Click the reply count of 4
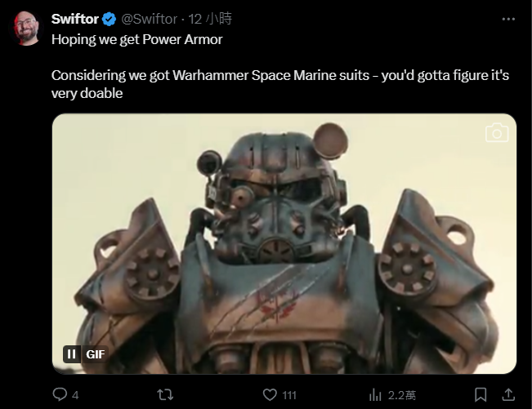 coord(75,395)
